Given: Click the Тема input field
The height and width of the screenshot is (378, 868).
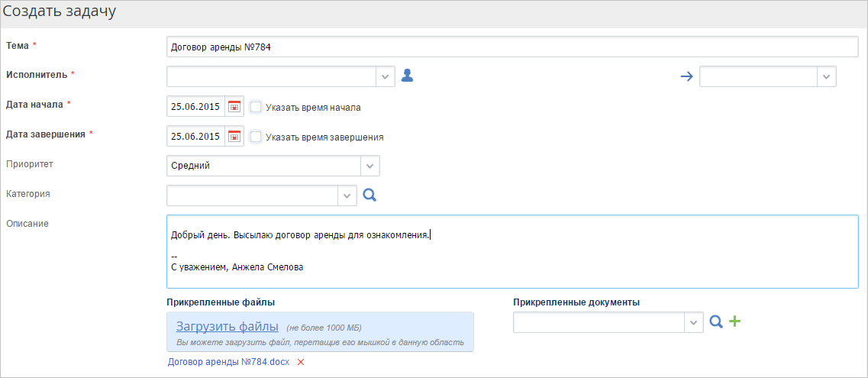Looking at the screenshot, I should (x=512, y=47).
